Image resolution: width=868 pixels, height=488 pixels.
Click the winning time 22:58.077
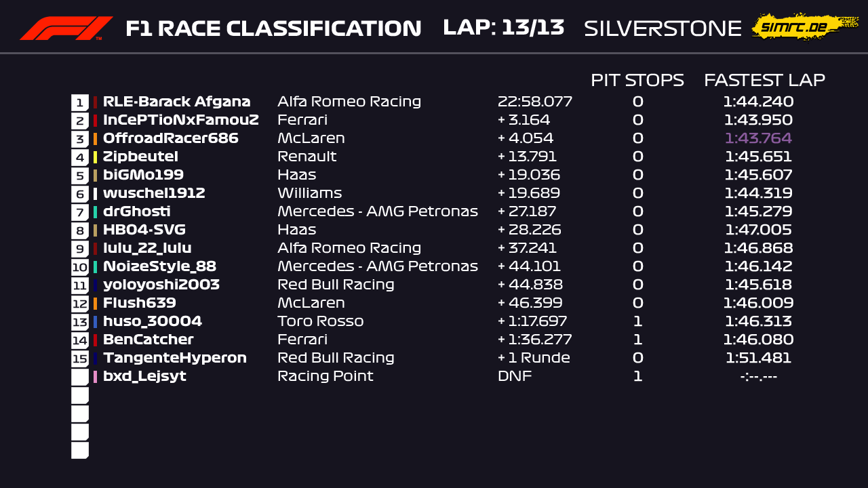click(535, 102)
